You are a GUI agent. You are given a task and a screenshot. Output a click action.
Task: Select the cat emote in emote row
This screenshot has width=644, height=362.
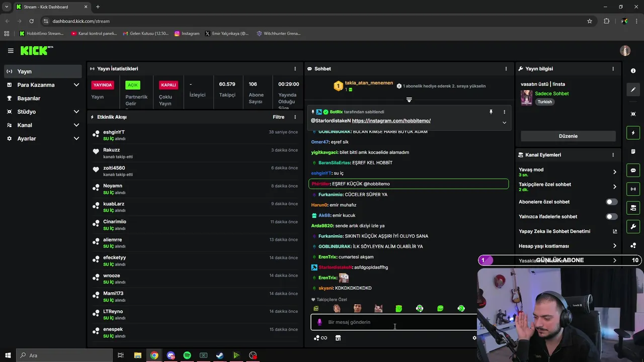pos(378,308)
